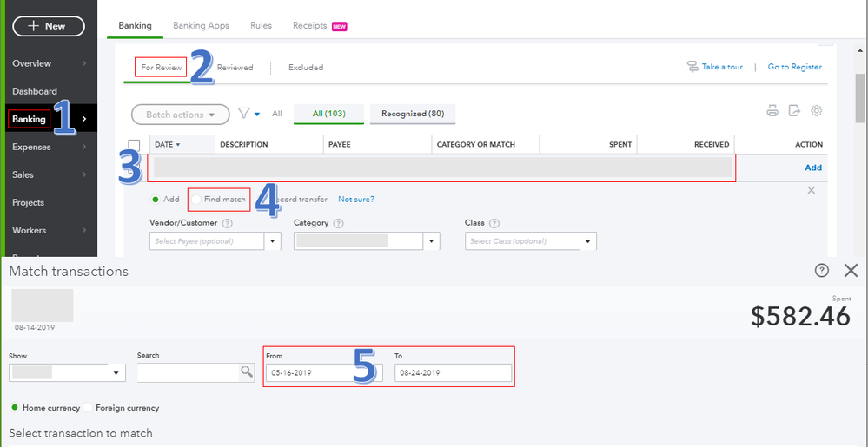This screenshot has height=447, width=868.
Task: Select the Find match radio option
Action: (196, 199)
